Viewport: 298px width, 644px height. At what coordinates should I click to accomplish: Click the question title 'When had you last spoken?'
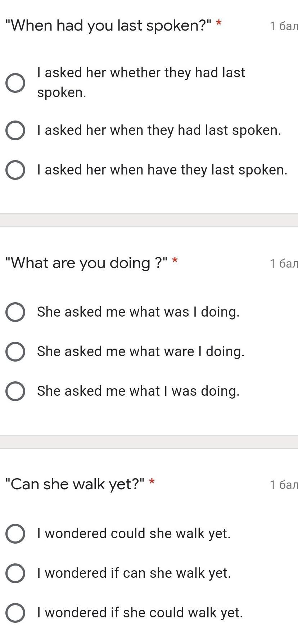pos(108,26)
